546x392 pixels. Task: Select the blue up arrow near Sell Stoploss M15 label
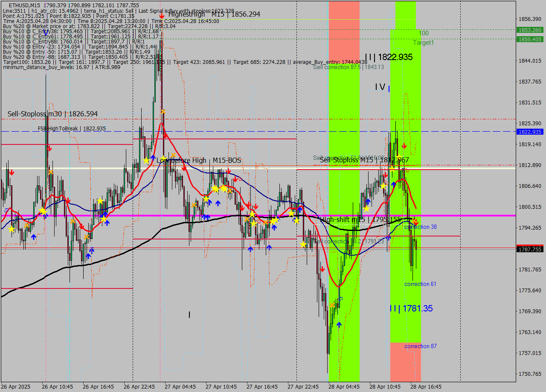[x=393, y=184]
